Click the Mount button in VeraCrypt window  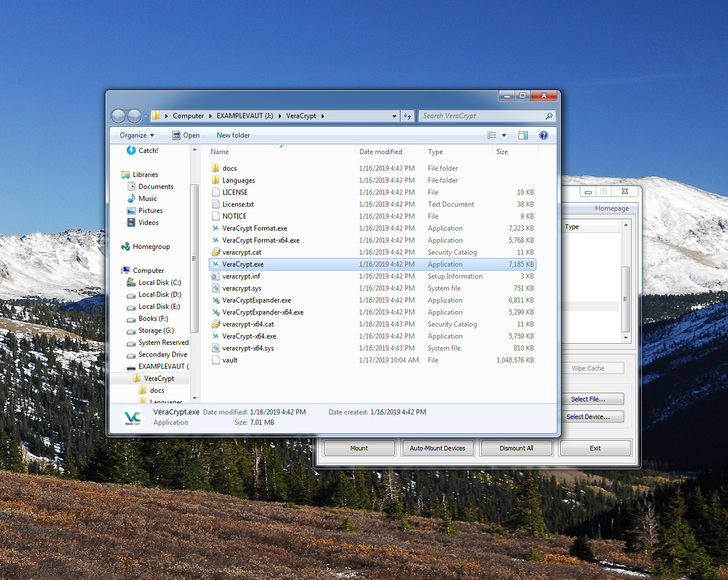point(359,448)
